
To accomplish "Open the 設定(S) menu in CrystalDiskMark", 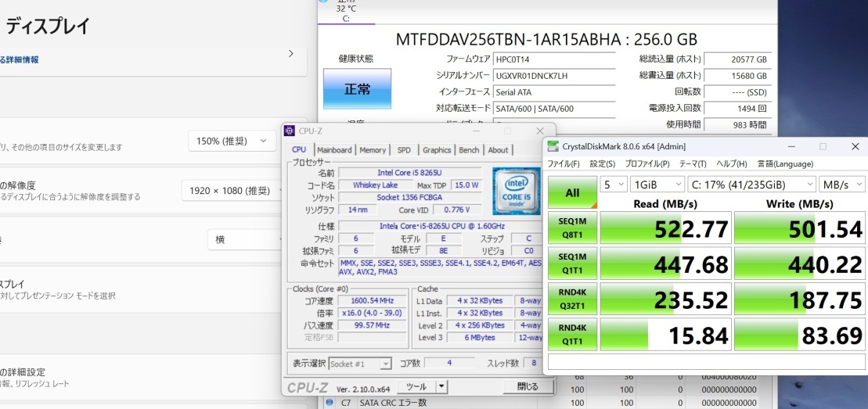I will pyautogui.click(x=603, y=163).
